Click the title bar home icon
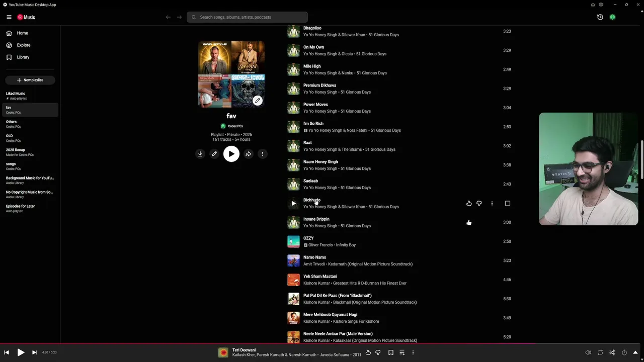This screenshot has width=644, height=362. coord(593,5)
